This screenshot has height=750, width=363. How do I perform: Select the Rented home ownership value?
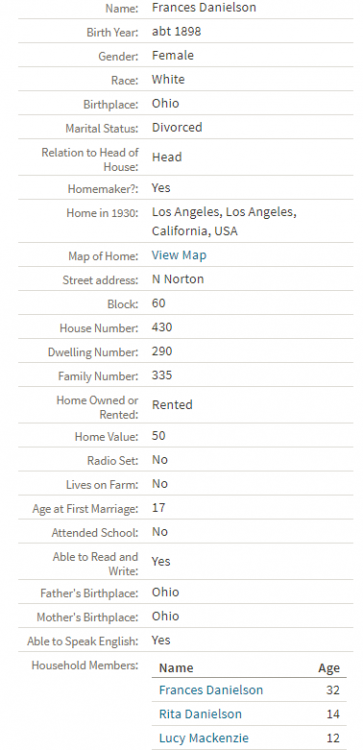click(x=172, y=405)
